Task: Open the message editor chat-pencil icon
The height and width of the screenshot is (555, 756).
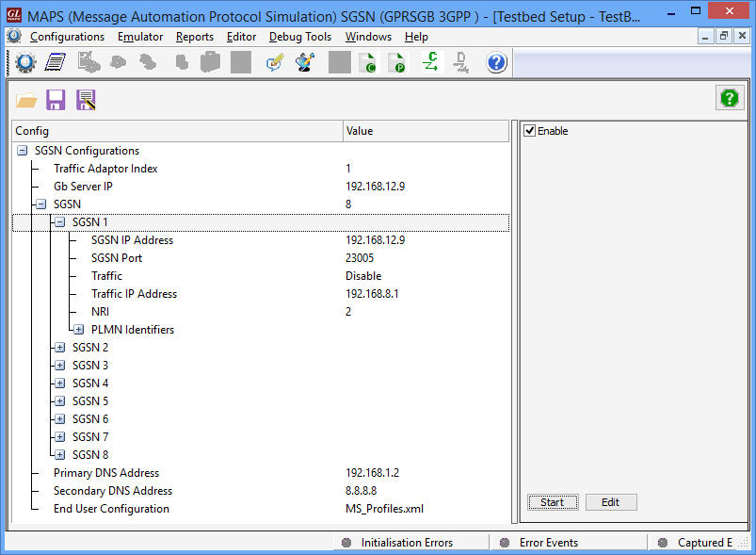Action: (x=275, y=63)
